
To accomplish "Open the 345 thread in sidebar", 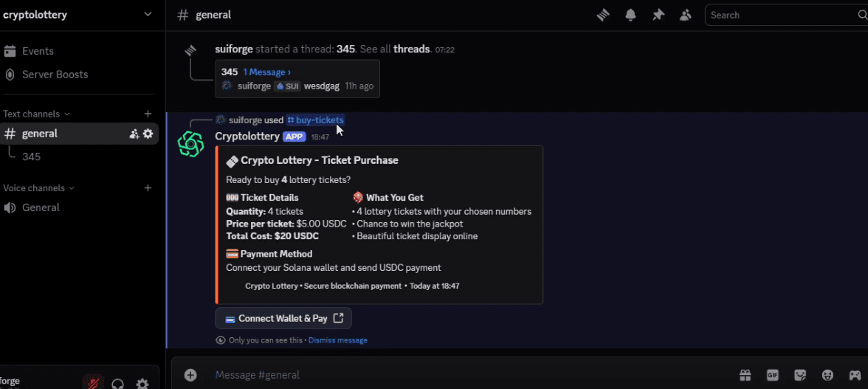I will 32,156.
